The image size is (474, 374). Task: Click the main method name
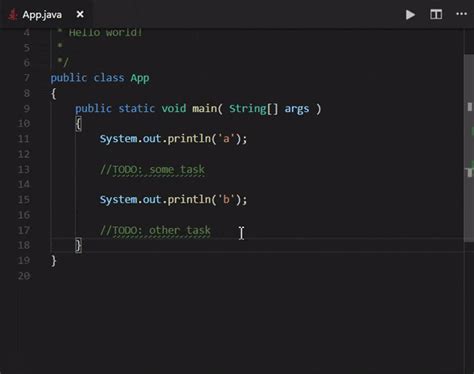204,108
